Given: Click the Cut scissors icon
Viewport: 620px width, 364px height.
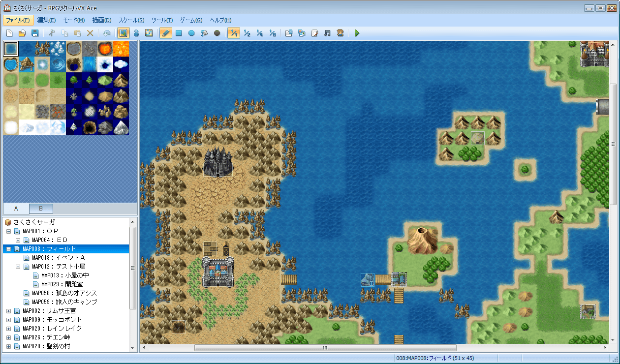Looking at the screenshot, I should click(x=52, y=33).
